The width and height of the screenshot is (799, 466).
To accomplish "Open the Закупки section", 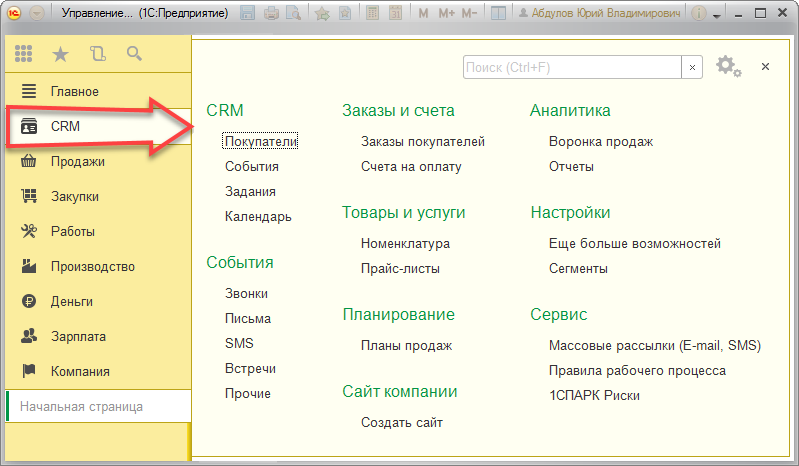I will 98,196.
